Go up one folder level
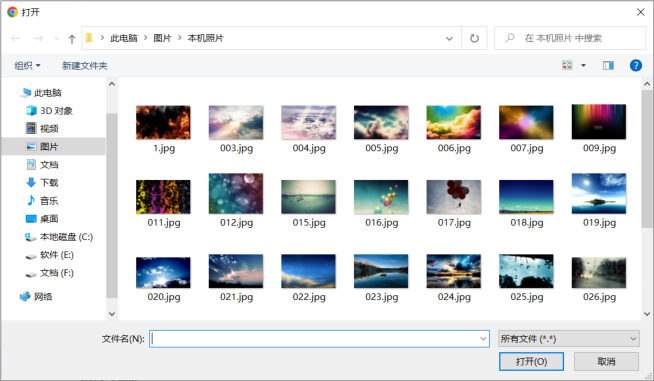The image size is (654, 381). [x=72, y=39]
